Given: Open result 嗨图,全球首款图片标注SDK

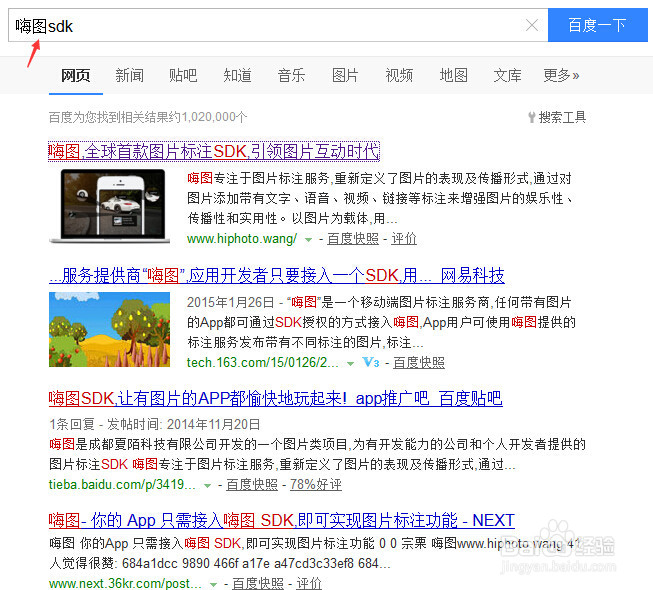Looking at the screenshot, I should coord(214,151).
